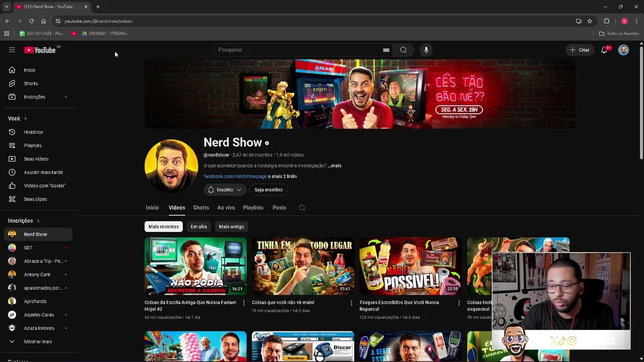Open a new browser tab
This screenshot has height=362, width=644.
[x=98, y=7]
